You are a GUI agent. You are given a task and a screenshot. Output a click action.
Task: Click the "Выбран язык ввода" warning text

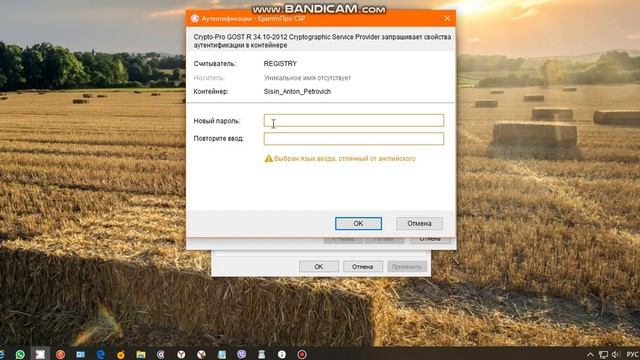click(x=345, y=158)
